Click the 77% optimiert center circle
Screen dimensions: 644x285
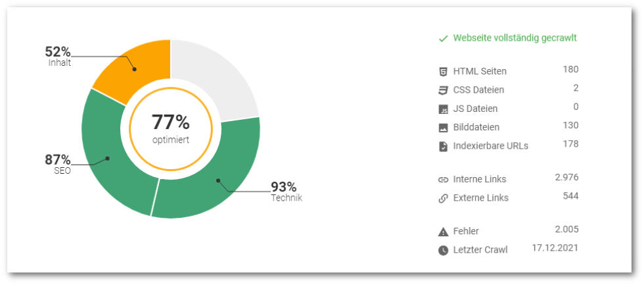(170, 128)
